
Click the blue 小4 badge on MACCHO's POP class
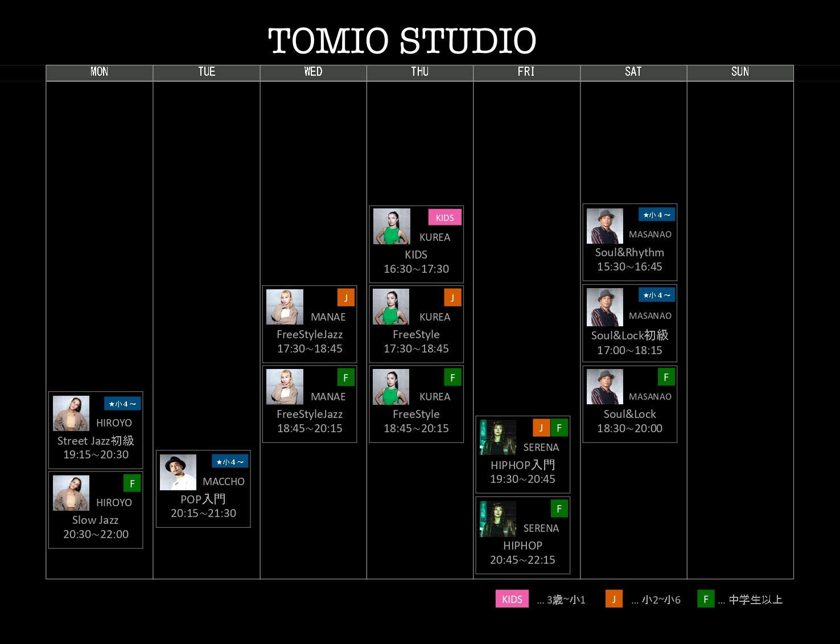pyautogui.click(x=230, y=462)
